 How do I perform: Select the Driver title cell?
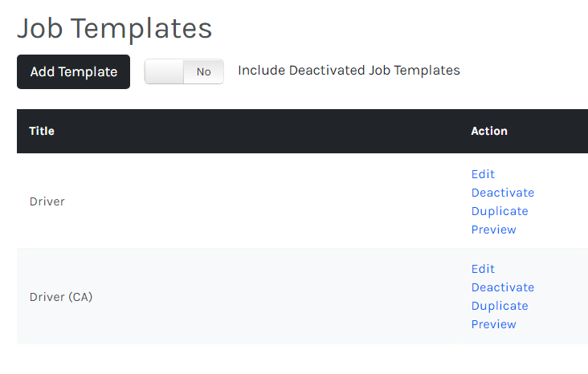tap(47, 201)
